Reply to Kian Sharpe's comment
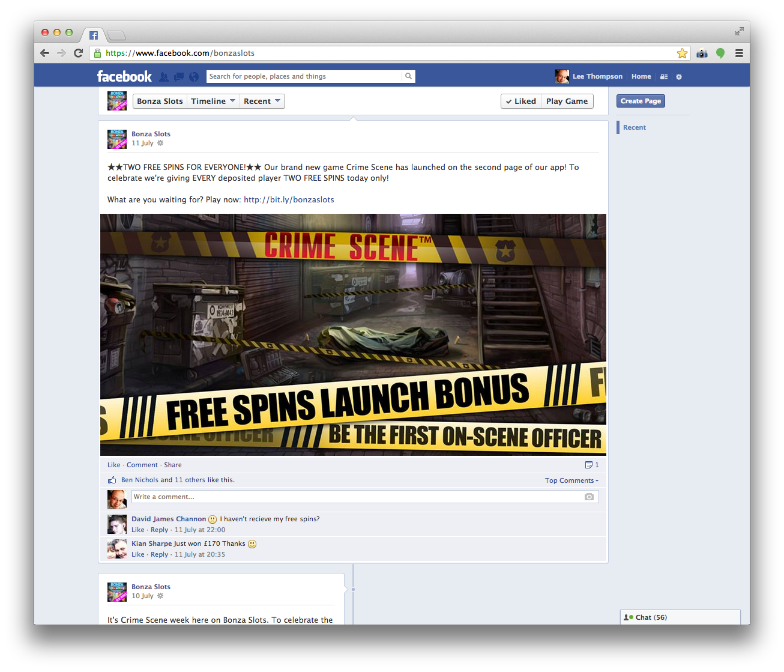The height and width of the screenshot is (672, 784). [x=159, y=554]
